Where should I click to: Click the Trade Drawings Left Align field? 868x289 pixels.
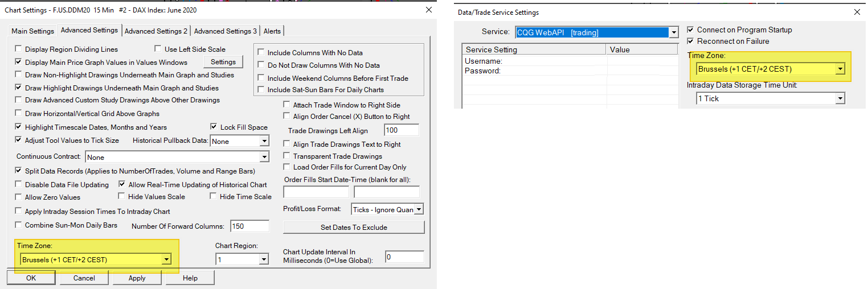pyautogui.click(x=401, y=130)
